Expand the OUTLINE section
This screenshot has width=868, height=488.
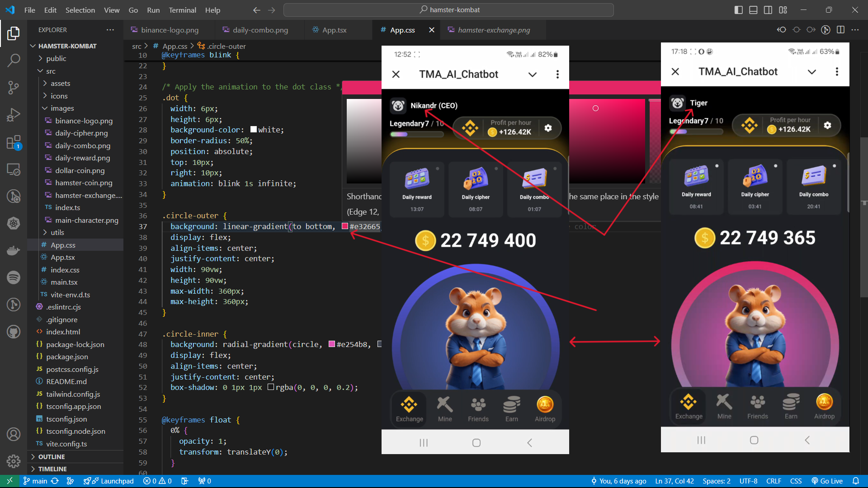(x=51, y=457)
